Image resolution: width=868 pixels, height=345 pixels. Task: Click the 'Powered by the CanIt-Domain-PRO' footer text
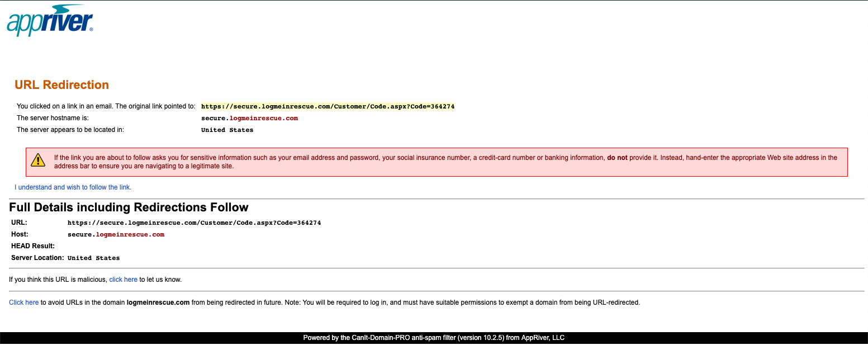(x=434, y=338)
